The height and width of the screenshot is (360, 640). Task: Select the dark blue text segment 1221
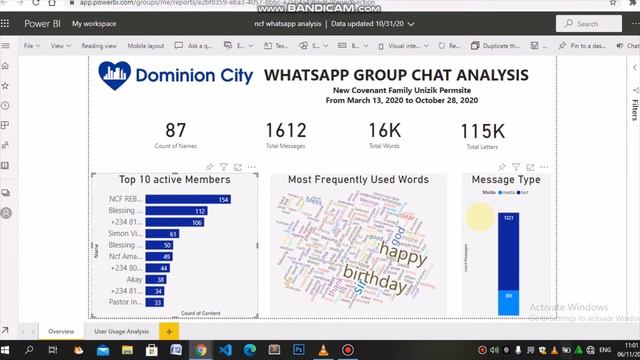509,251
